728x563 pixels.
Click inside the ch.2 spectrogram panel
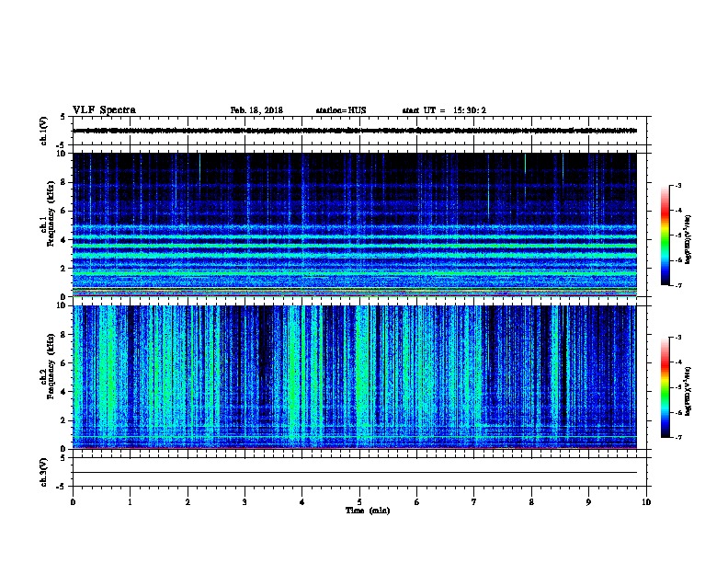coord(355,377)
